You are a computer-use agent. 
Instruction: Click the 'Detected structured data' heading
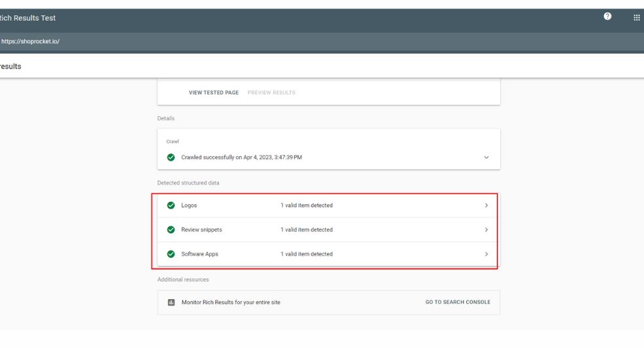[188, 183]
